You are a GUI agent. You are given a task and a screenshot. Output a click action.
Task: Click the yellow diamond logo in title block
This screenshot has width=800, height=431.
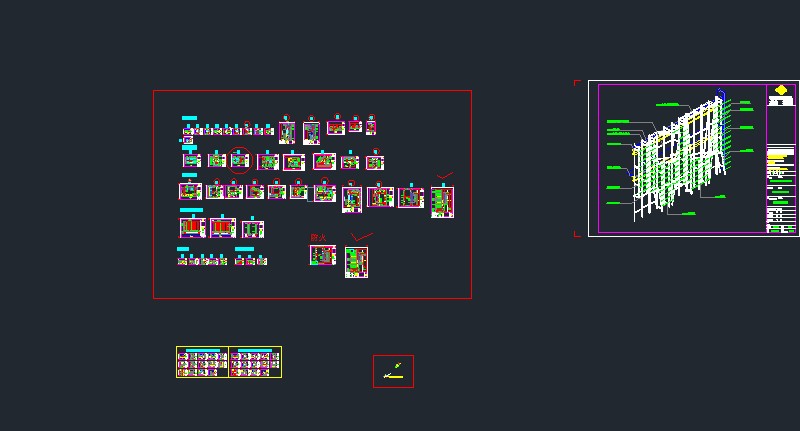coord(780,90)
